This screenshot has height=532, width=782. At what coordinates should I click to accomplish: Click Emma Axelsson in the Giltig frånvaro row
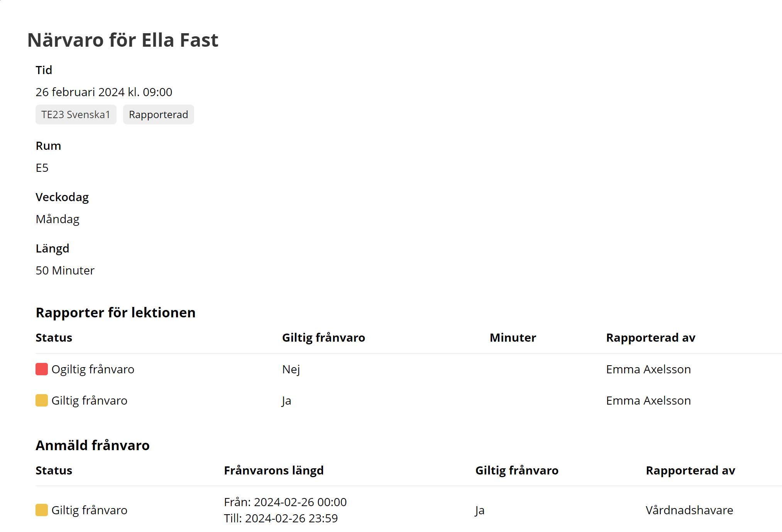coord(648,401)
